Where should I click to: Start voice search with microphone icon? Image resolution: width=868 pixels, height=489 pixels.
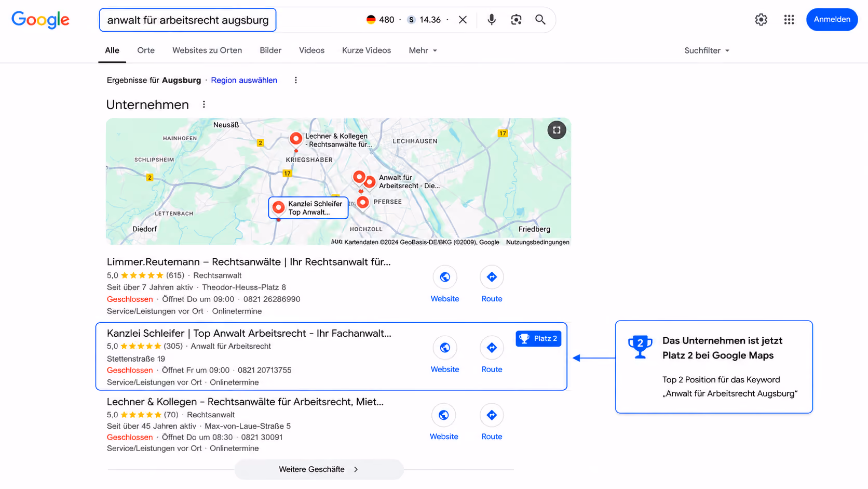tap(491, 20)
